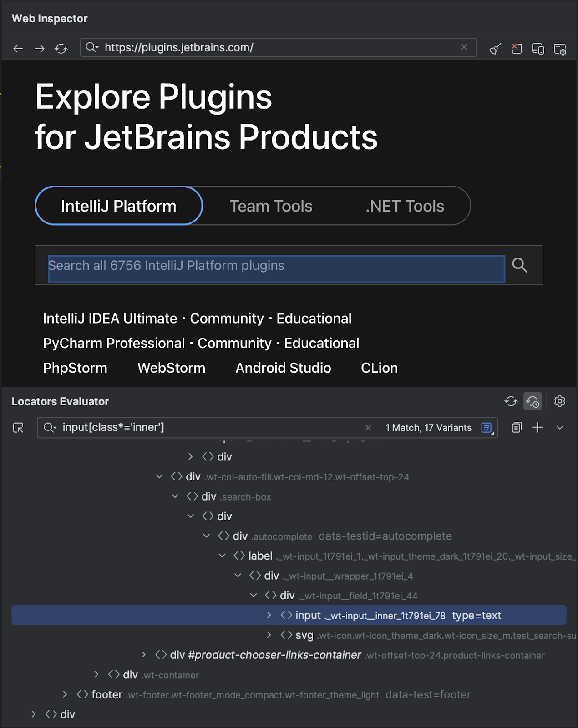The width and height of the screenshot is (578, 728).
Task: Switch to the Team Tools tab
Action: 271,206
